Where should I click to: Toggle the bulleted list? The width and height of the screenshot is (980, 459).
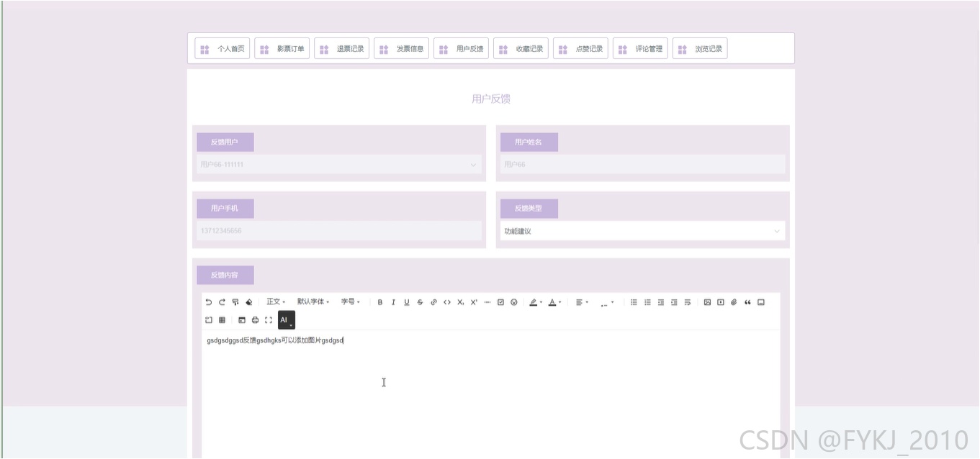(634, 302)
